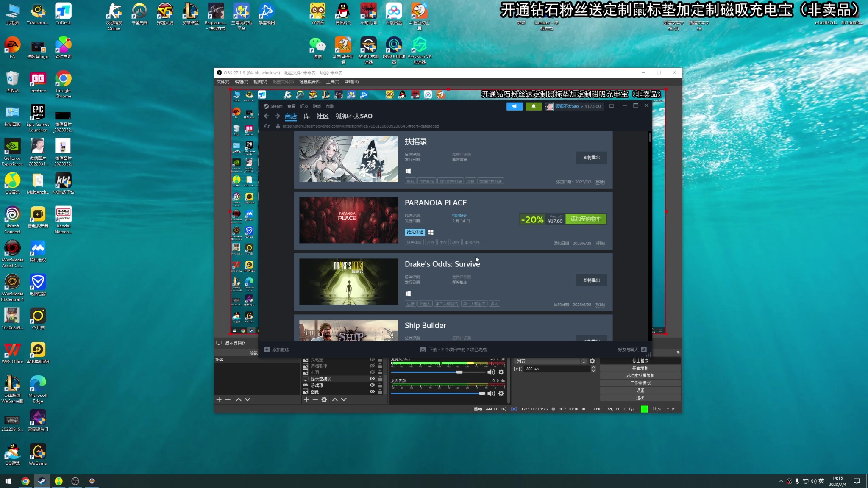Toggle visibility of 游戏源 source
The height and width of the screenshot is (488, 868).
pos(372,385)
